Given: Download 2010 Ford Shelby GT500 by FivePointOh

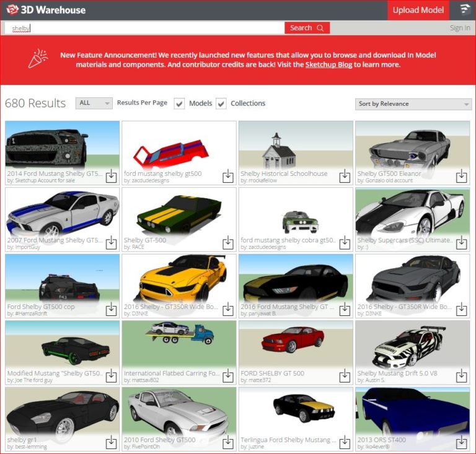Looking at the screenshot, I should click(x=228, y=442).
